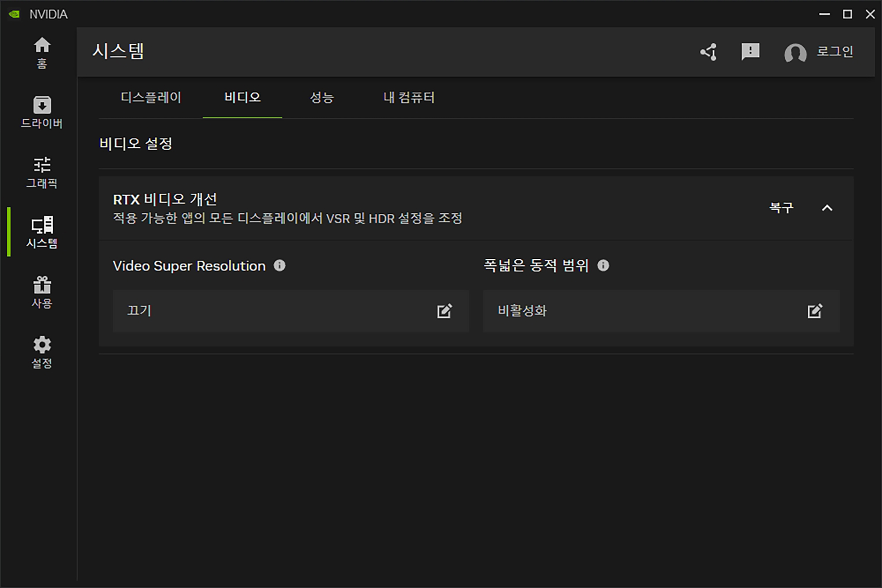Open the 내 컴퓨터 tab
Screen dimensions: 882x588
(x=409, y=97)
